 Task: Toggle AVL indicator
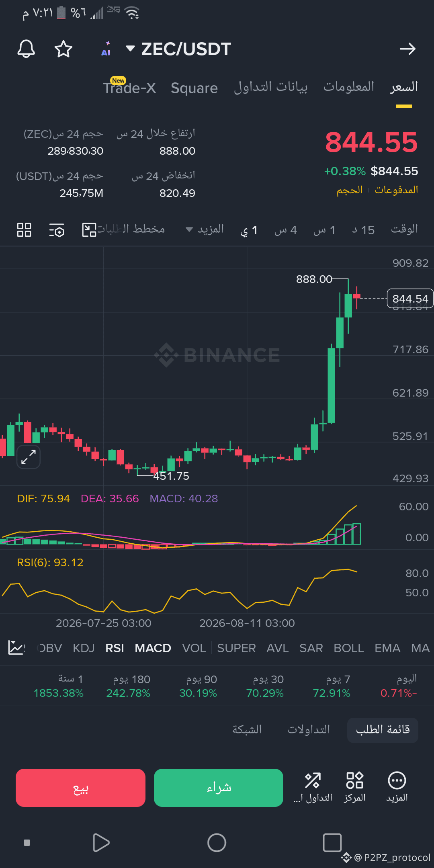(278, 648)
